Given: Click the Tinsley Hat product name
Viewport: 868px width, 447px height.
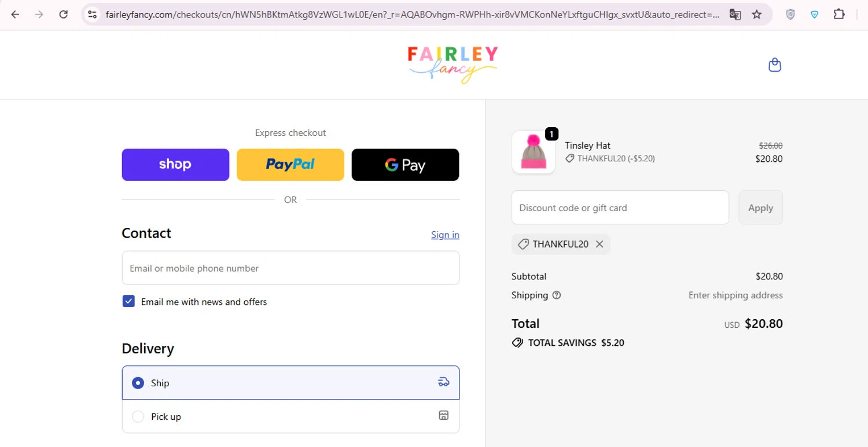Looking at the screenshot, I should click(588, 145).
